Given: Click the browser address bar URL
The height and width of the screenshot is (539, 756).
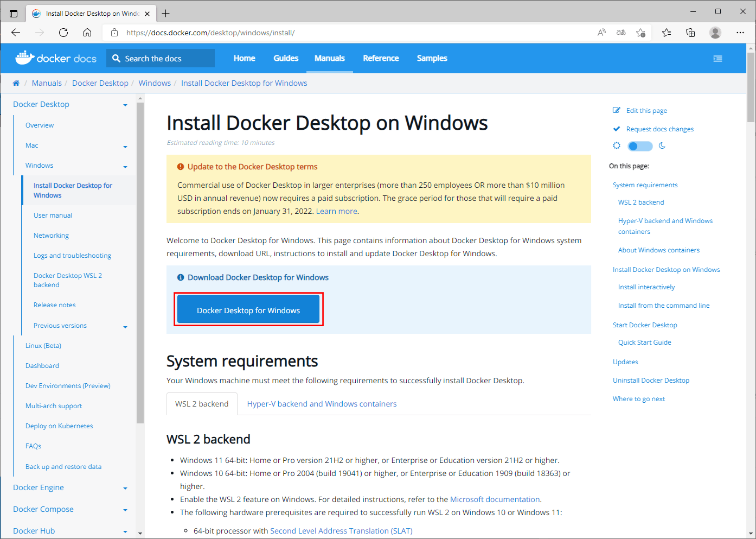Looking at the screenshot, I should point(210,33).
